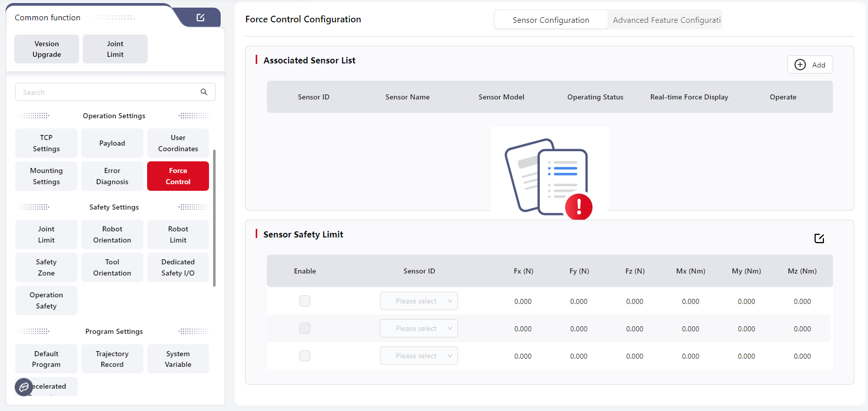Open Dedicated Safety I/O settings
The image size is (868, 411).
click(178, 267)
